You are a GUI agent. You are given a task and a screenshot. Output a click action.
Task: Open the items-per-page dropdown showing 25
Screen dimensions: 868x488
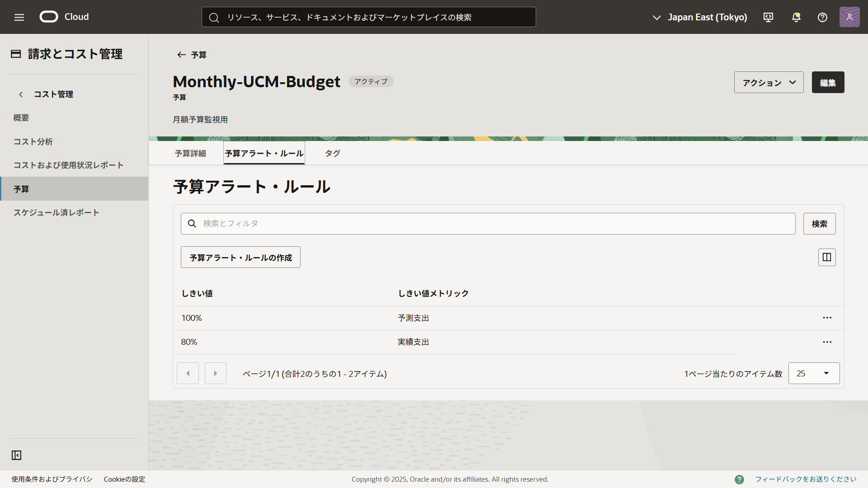pos(813,373)
